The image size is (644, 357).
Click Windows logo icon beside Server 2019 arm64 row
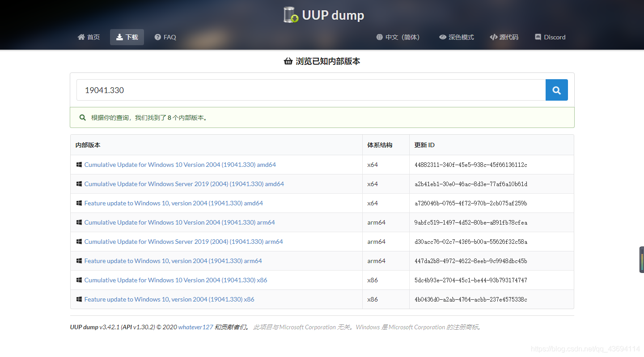click(79, 242)
